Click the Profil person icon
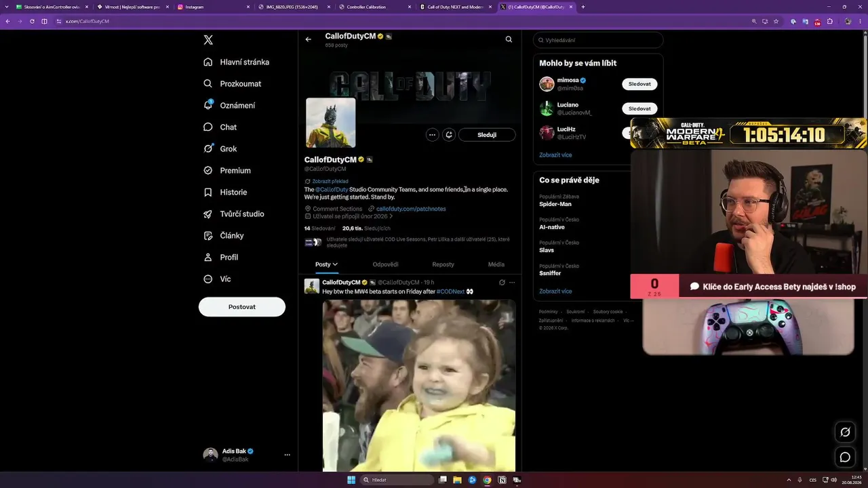The height and width of the screenshot is (488, 868). (x=208, y=257)
